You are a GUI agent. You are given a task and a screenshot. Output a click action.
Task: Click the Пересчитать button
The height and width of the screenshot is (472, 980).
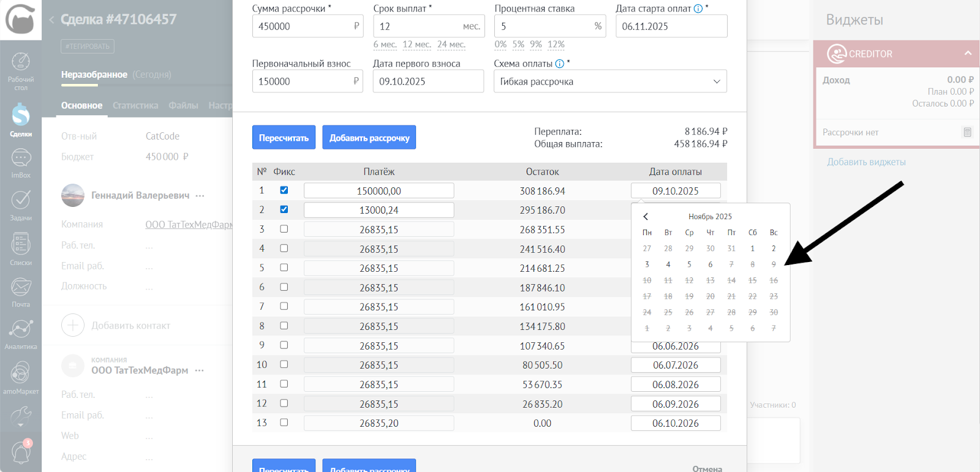point(284,138)
